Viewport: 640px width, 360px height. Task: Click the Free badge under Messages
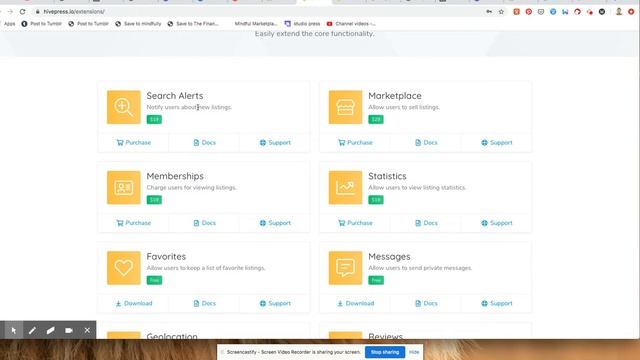tap(376, 280)
